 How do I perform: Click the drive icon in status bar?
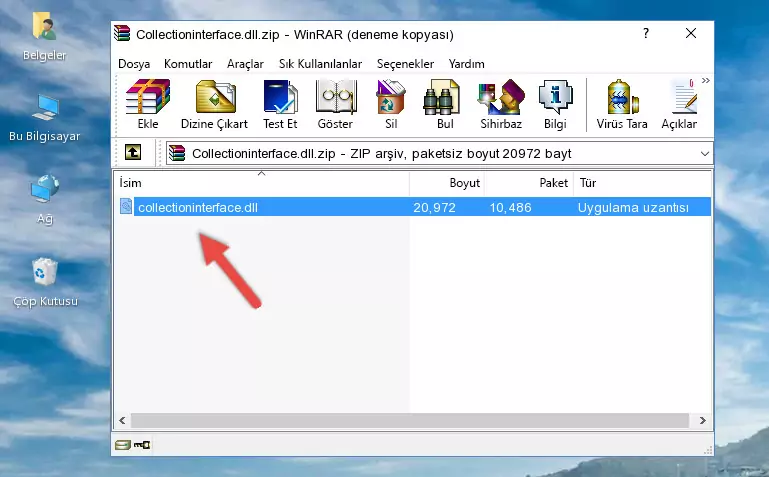(123, 445)
